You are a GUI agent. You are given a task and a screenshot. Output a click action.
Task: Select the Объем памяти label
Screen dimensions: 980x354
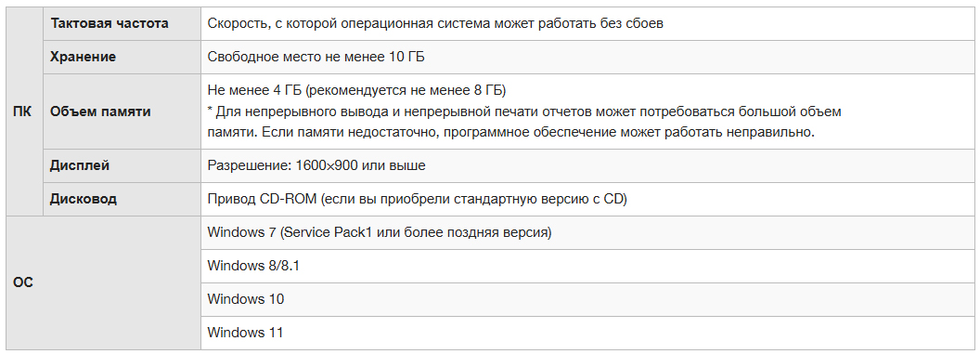pyautogui.click(x=100, y=111)
